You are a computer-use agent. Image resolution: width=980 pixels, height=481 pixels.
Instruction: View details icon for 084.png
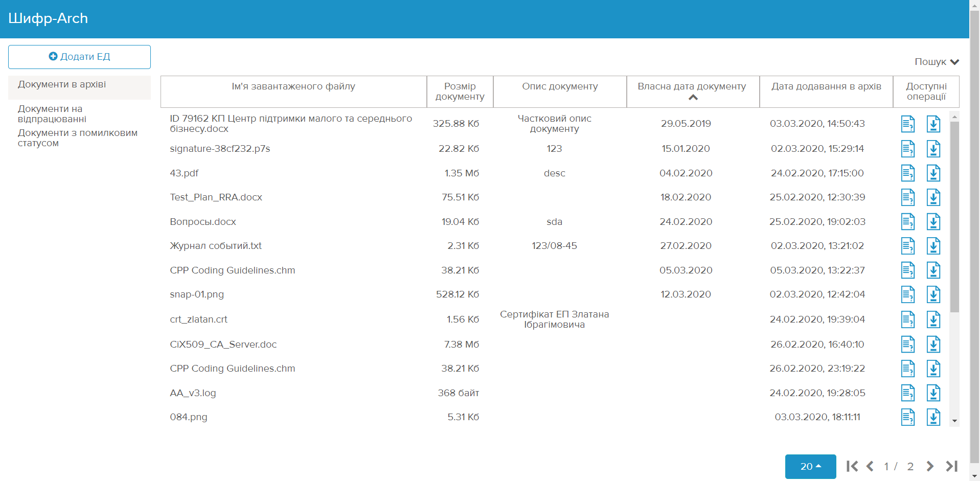(x=908, y=417)
